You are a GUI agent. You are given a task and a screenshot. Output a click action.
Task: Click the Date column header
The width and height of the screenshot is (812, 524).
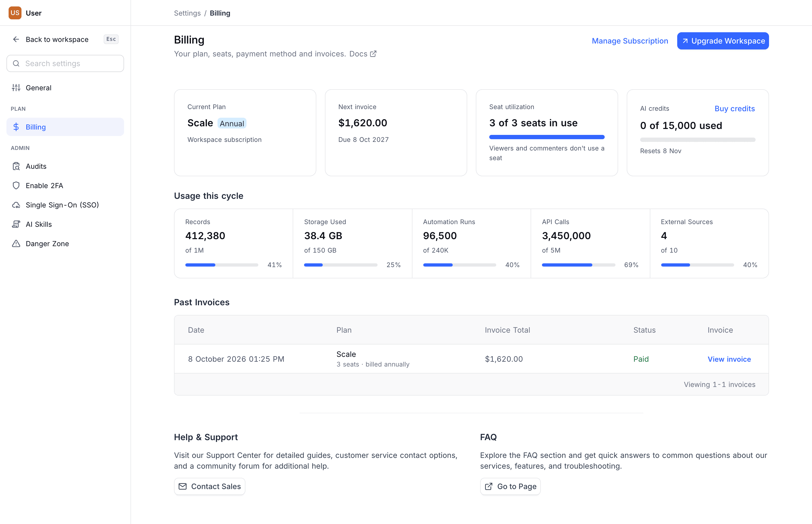[x=196, y=330]
